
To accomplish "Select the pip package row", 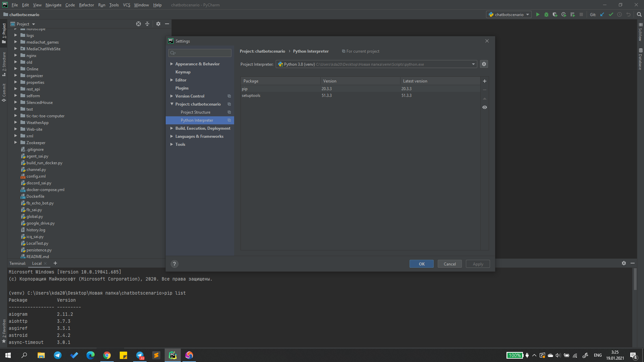I will coord(361,89).
